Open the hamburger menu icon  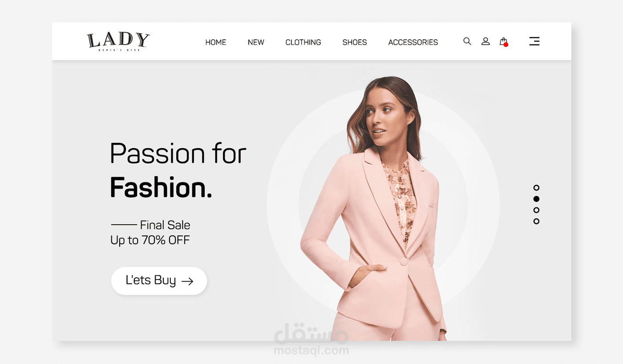[534, 41]
